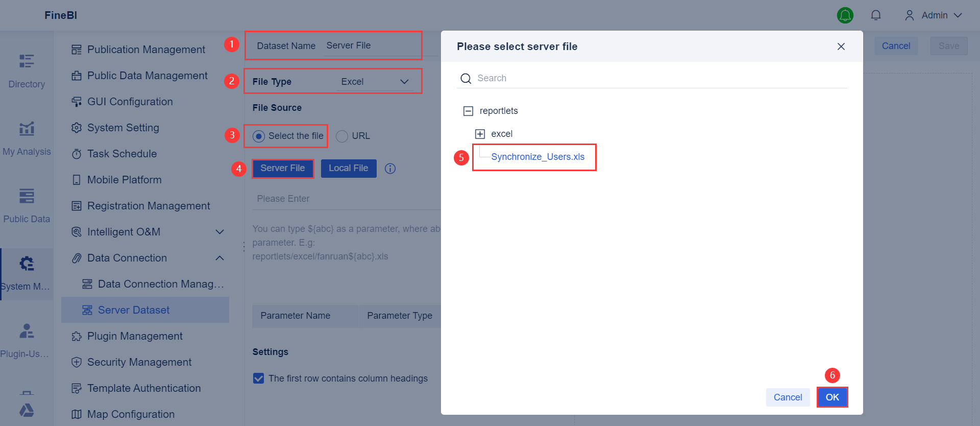
Task: Click the OK button in dialog
Action: tap(832, 397)
